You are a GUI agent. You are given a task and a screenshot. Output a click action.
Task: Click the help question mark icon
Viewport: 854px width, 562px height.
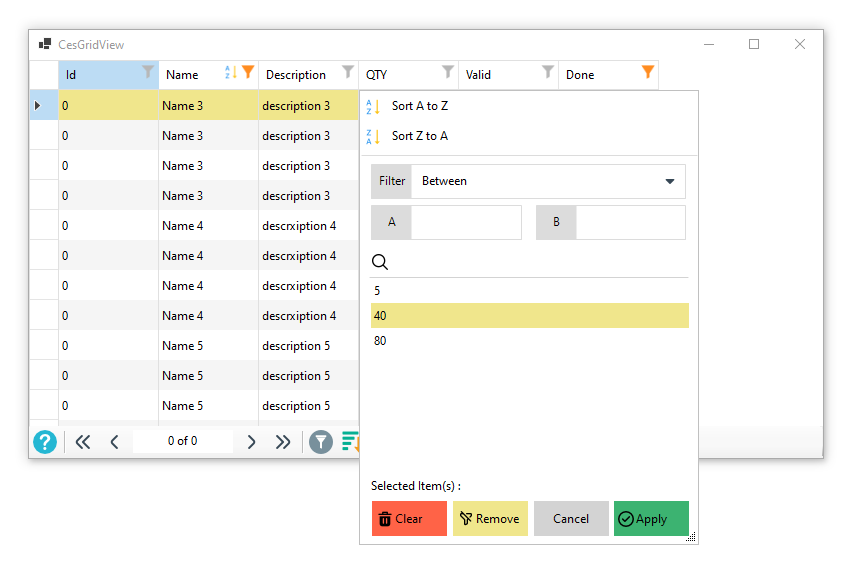[x=45, y=442]
